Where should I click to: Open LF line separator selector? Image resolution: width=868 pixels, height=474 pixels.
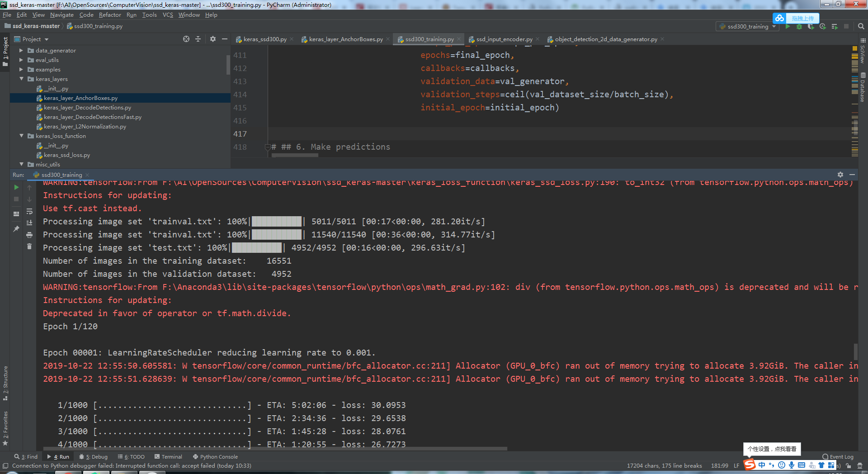(x=736, y=465)
